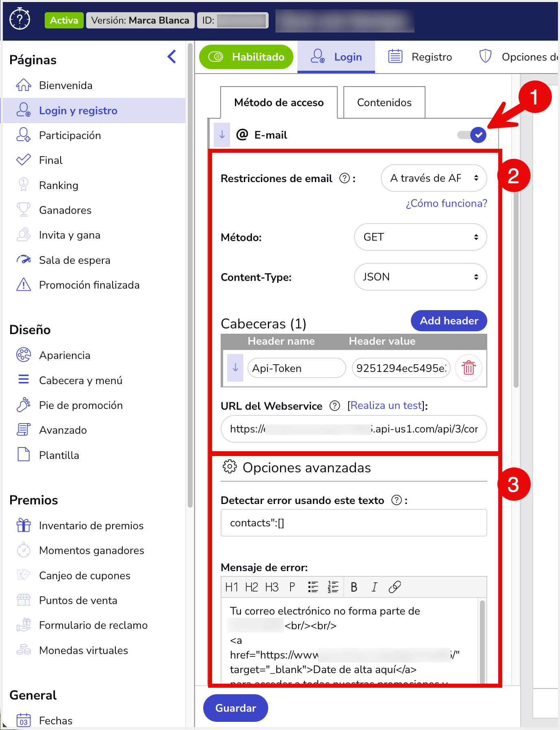Insert bulleted list in error message editor
This screenshot has height=730, width=560.
pos(313,587)
